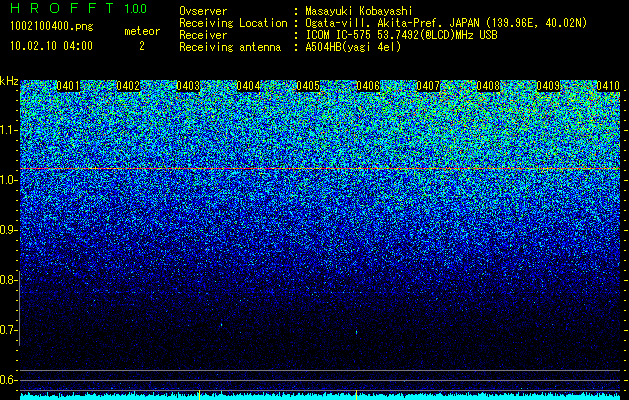The height and width of the screenshot is (400, 629).
Task: Click the 0.6 frequency axis label
Action: (x=8, y=380)
